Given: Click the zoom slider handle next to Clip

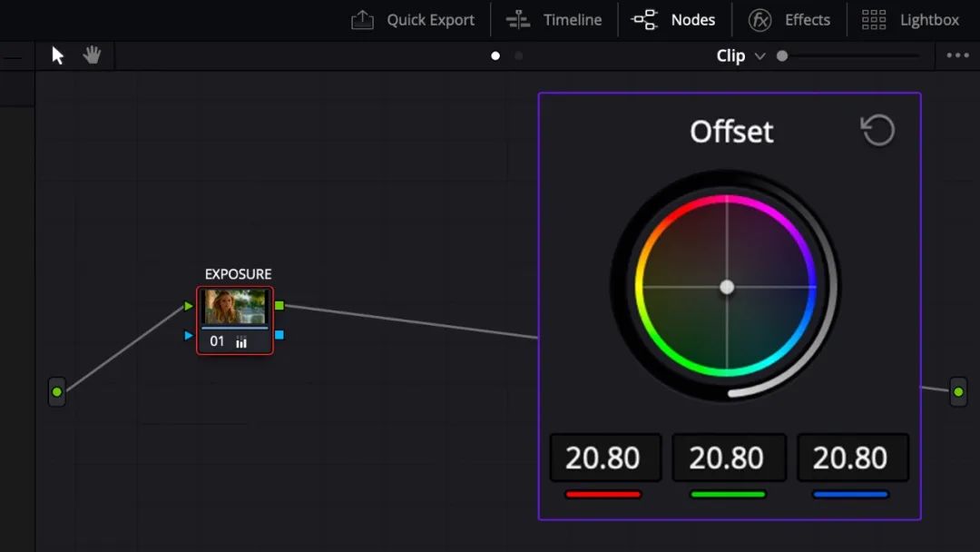Looking at the screenshot, I should point(782,55).
